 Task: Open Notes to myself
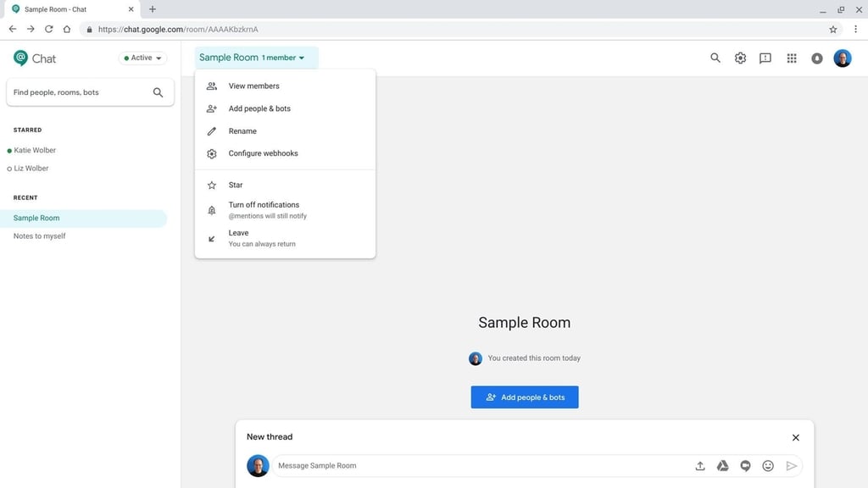39,236
